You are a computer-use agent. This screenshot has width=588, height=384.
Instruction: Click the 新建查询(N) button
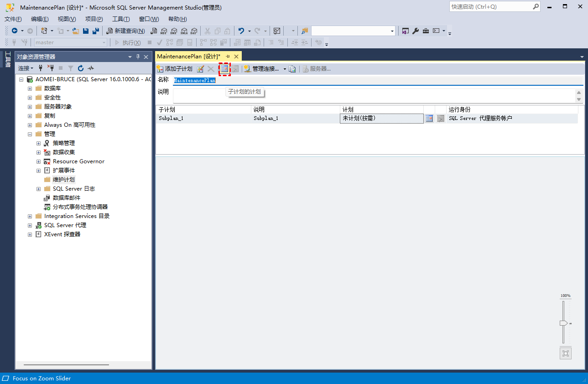click(125, 31)
